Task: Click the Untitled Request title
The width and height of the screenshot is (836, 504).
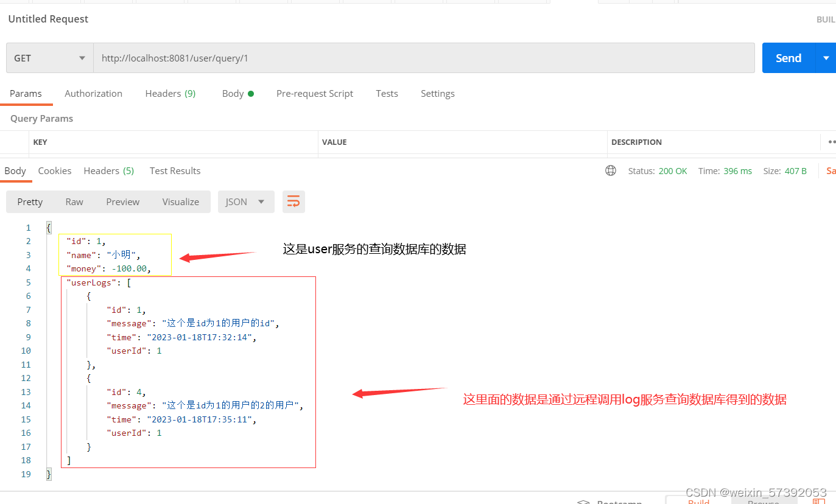Action: 48,19
